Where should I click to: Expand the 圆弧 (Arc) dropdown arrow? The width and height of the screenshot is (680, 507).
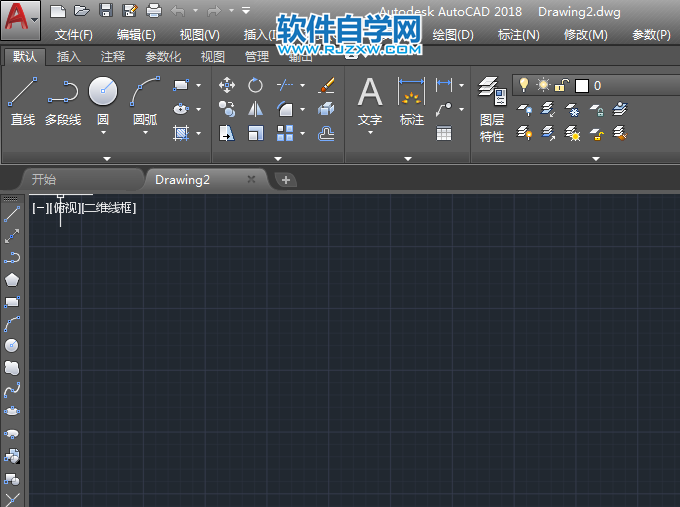pos(145,133)
